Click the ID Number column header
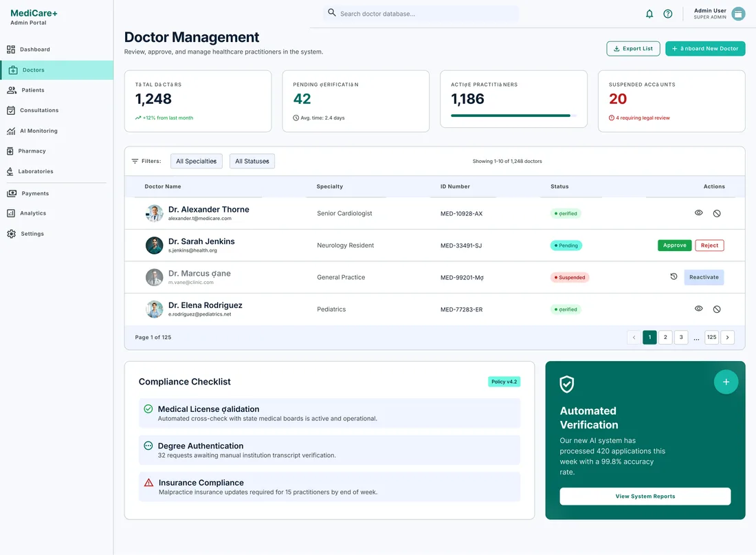Viewport: 756px width, 555px height. (x=455, y=186)
